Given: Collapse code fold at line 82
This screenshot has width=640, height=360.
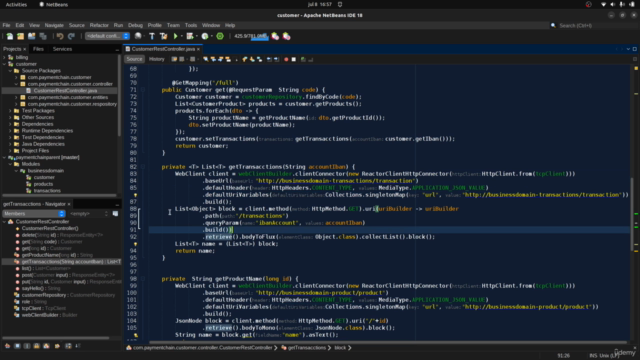Looking at the screenshot, I should 143,167.
